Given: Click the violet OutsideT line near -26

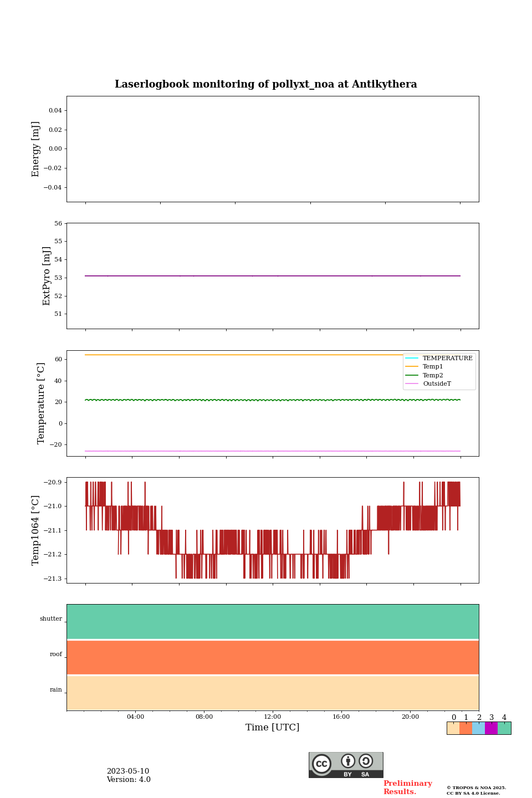Looking at the screenshot, I should pyautogui.click(x=273, y=451).
